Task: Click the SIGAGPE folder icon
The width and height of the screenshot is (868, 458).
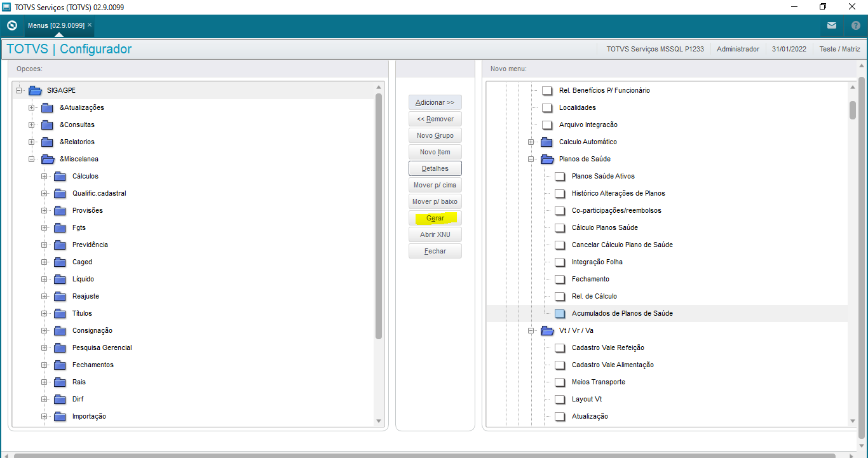Action: tap(35, 90)
